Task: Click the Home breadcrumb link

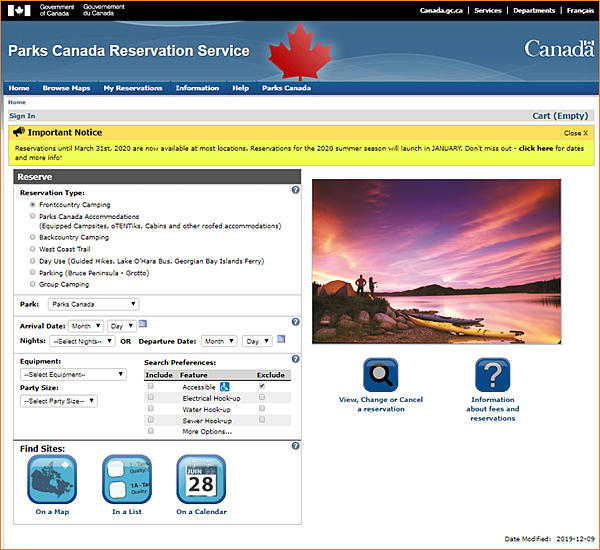Action: click(x=17, y=102)
